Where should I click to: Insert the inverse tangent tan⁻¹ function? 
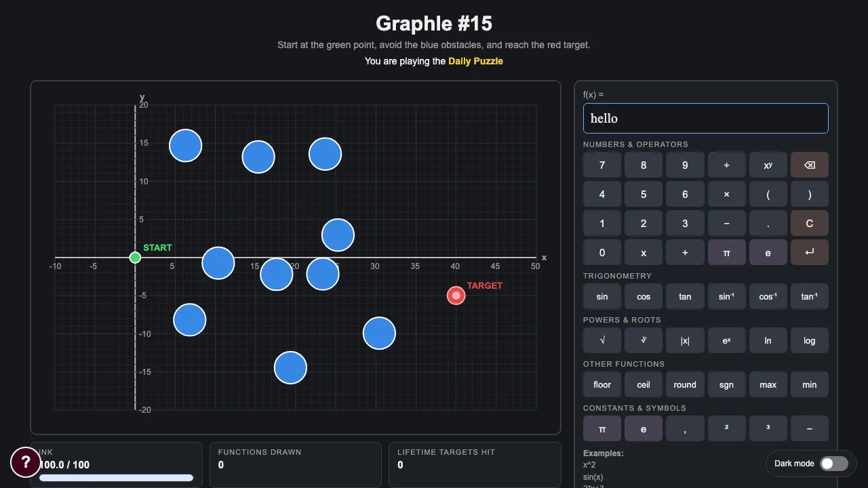[809, 296]
